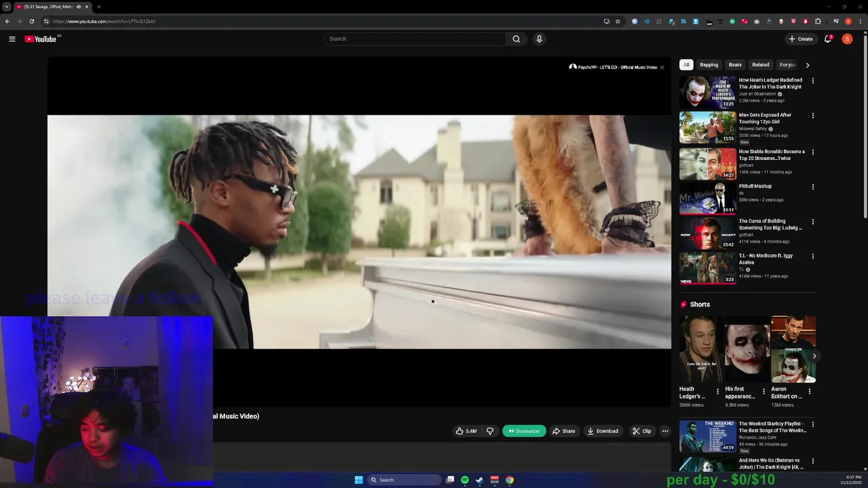Select the Rapping chip

[x=709, y=65]
